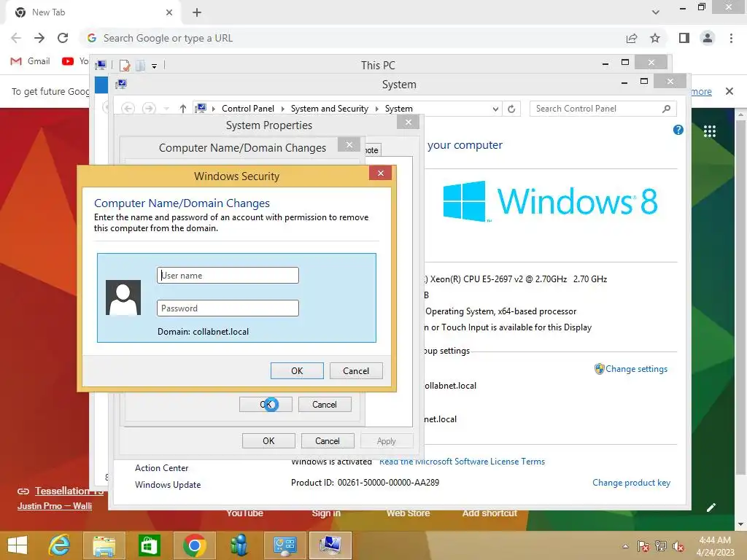
Task: Switch to the System window taskbar icon
Action: [x=330, y=545]
